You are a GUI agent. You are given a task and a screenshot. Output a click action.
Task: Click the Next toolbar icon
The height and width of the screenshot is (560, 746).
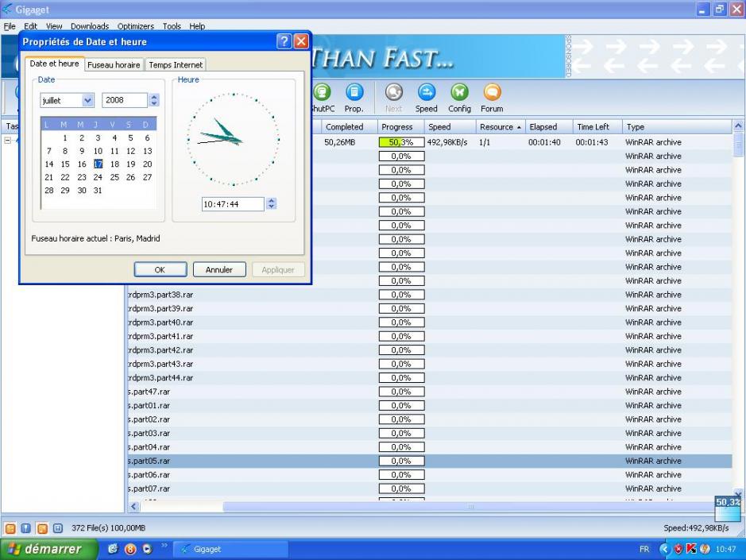(393, 93)
